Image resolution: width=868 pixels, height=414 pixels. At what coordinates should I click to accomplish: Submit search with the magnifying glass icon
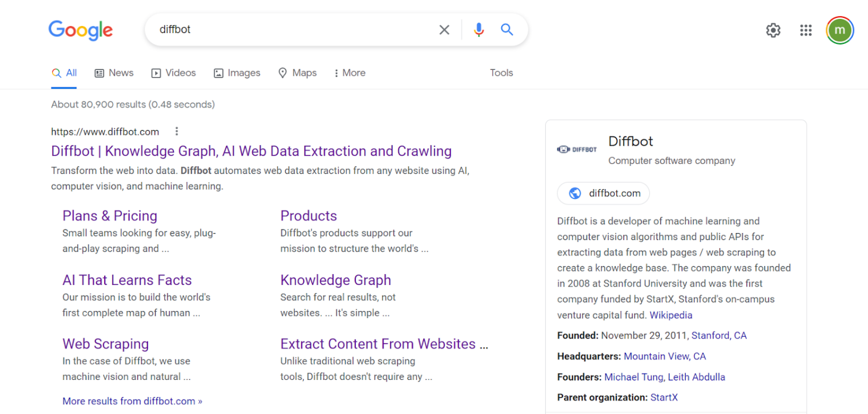tap(507, 29)
